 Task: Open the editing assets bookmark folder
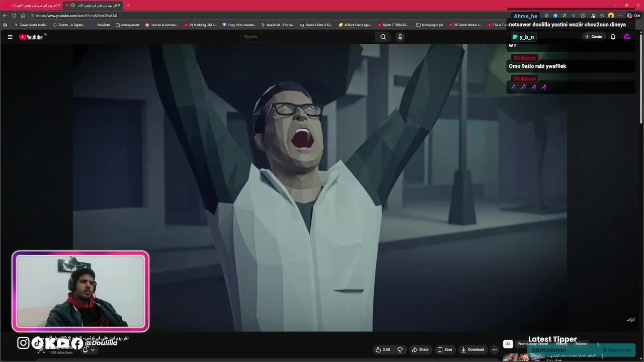tap(127, 25)
